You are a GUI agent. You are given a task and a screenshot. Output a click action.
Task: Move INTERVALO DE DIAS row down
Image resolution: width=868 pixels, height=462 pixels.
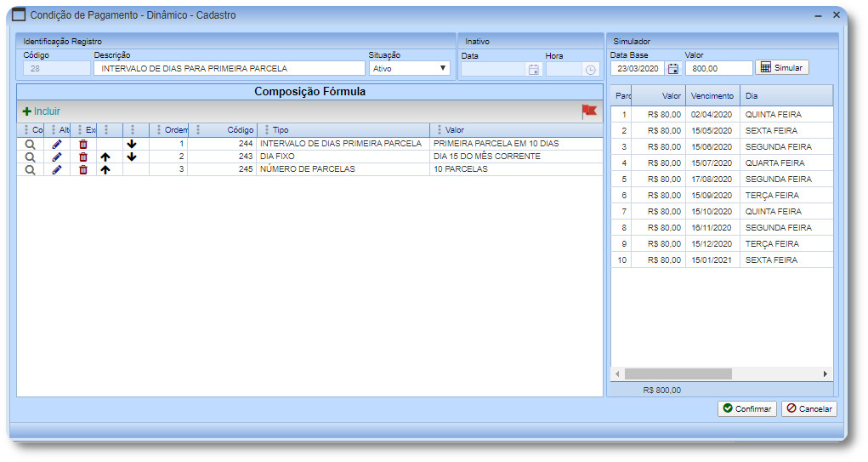(x=131, y=144)
